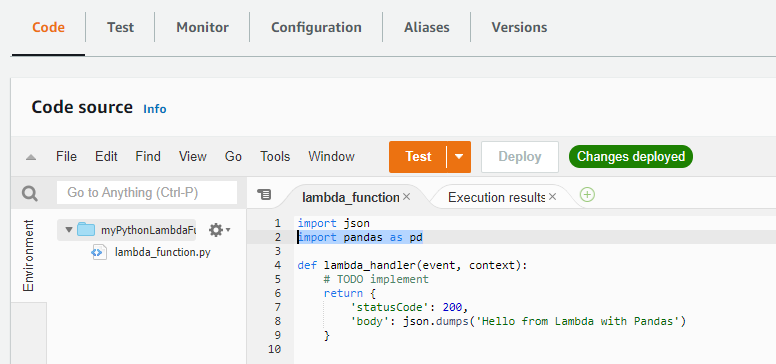Open the environment gear settings menu
The height and width of the screenshot is (364, 776).
(219, 230)
